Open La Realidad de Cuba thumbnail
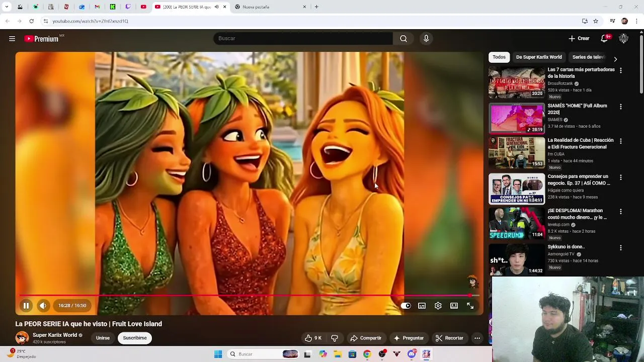The height and width of the screenshot is (362, 644). pos(517,153)
